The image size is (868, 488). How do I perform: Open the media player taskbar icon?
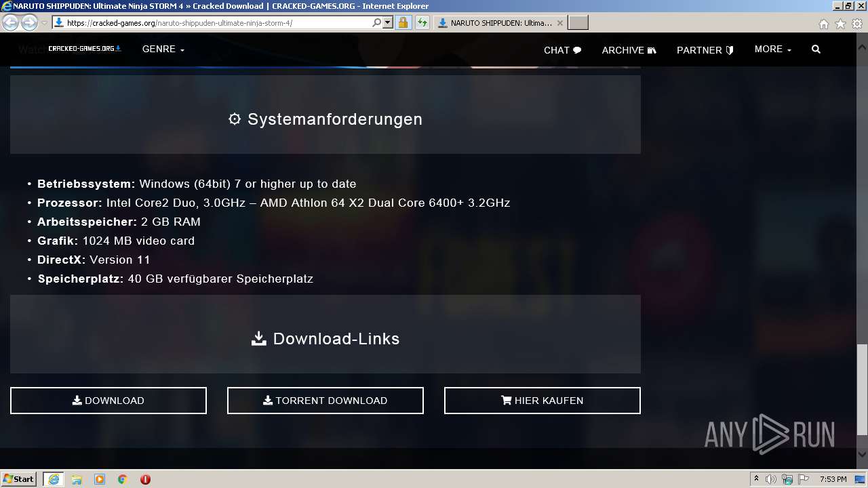click(x=100, y=479)
